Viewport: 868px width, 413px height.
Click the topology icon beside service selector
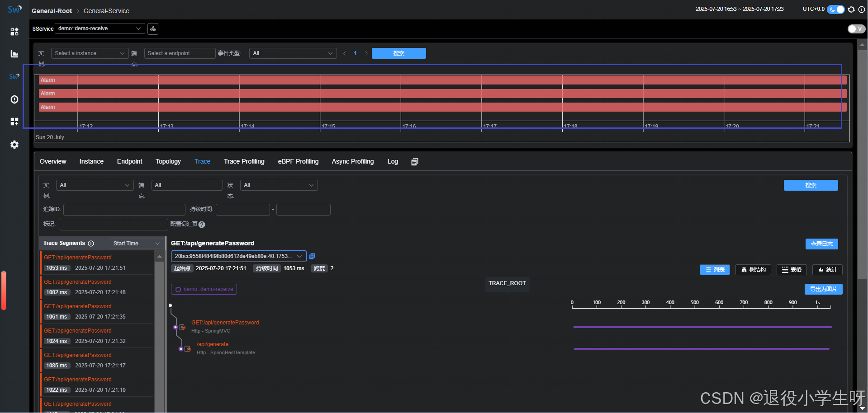click(153, 29)
